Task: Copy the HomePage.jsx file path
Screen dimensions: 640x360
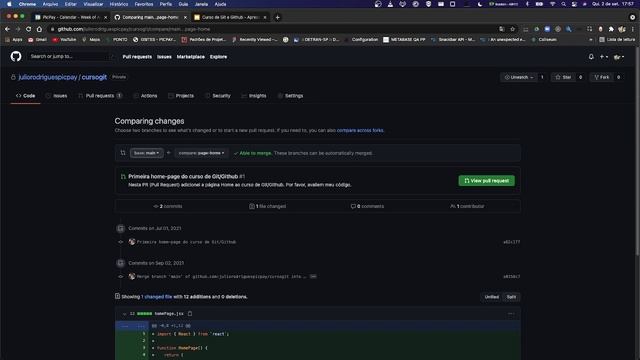Action: coord(190,313)
